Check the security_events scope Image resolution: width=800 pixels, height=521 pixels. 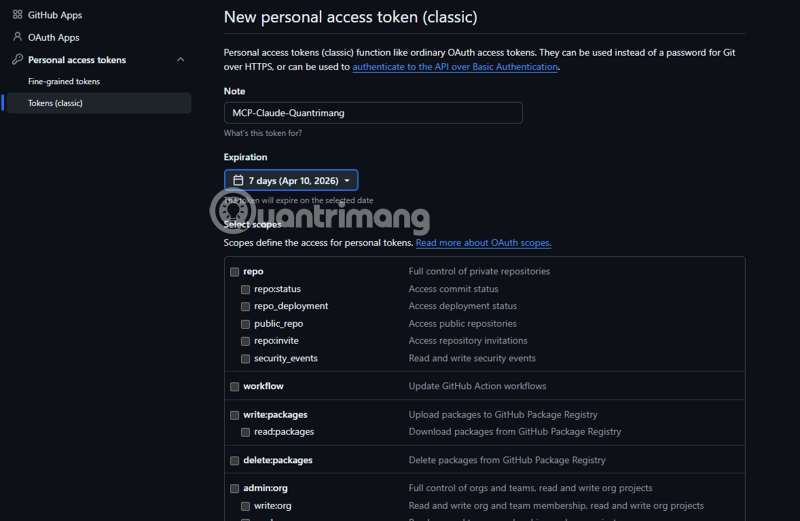[x=246, y=359]
